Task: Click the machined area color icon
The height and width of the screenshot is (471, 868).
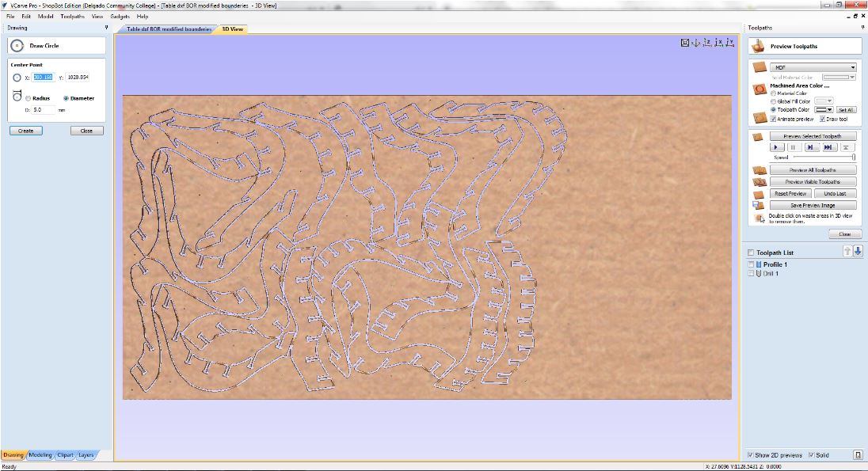Action: [759, 89]
